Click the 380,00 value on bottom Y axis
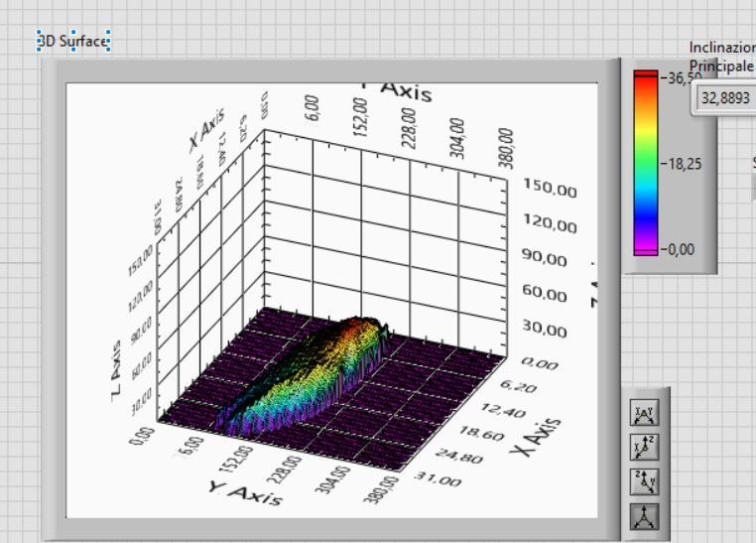Screen dimensions: 756x543 point(381,489)
